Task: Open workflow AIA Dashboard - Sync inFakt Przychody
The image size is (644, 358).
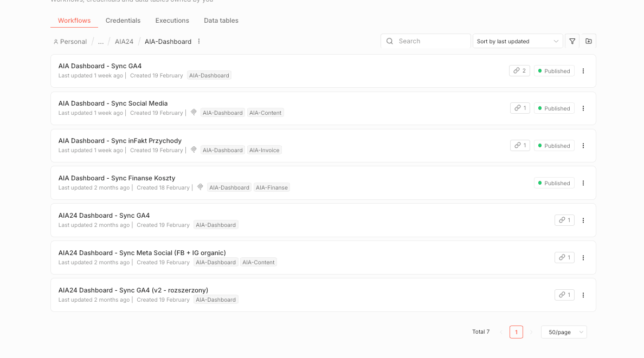Action: pyautogui.click(x=120, y=140)
